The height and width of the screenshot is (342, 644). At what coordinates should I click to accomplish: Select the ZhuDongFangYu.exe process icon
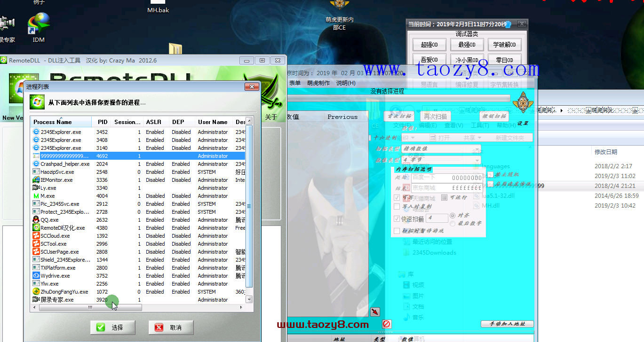pos(36,292)
